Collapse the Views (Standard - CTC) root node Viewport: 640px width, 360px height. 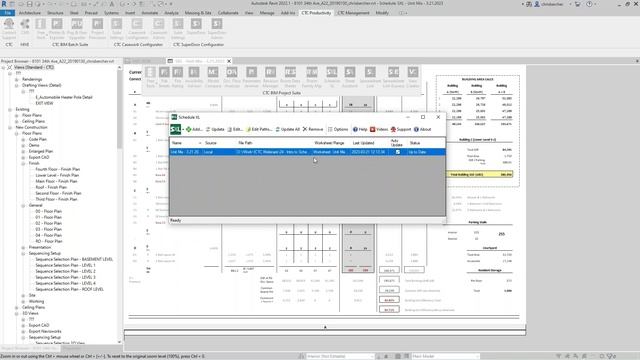pos(4,67)
